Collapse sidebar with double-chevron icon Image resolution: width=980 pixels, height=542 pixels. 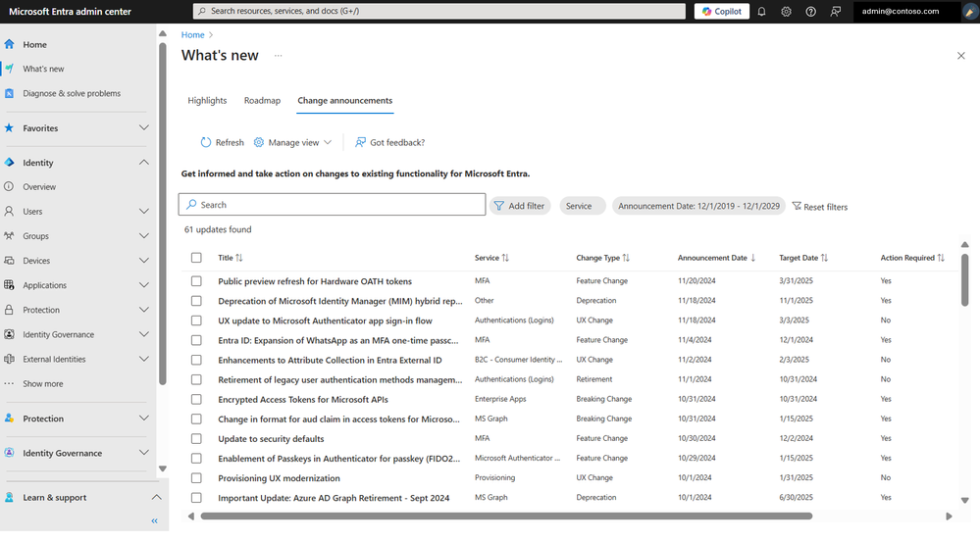point(154,520)
